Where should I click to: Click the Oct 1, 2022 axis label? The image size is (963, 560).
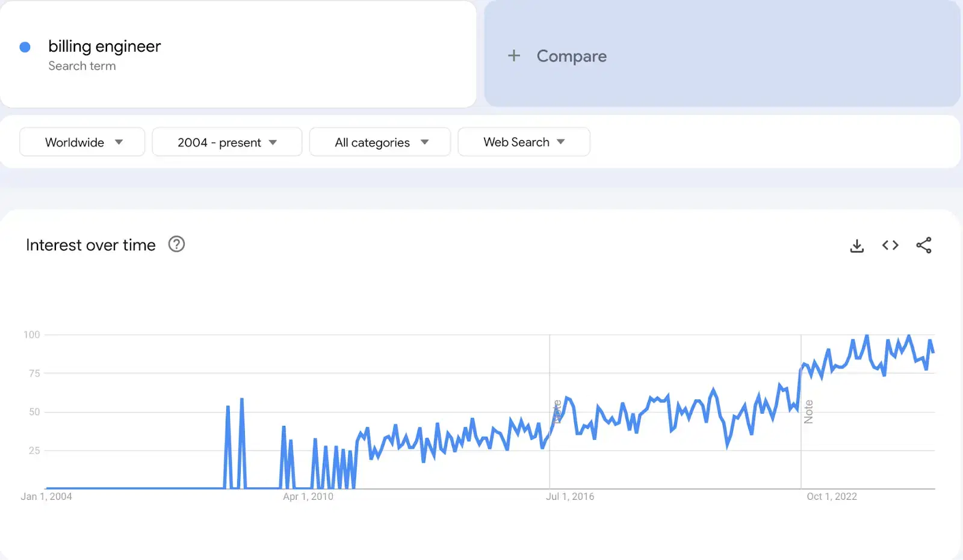832,496
